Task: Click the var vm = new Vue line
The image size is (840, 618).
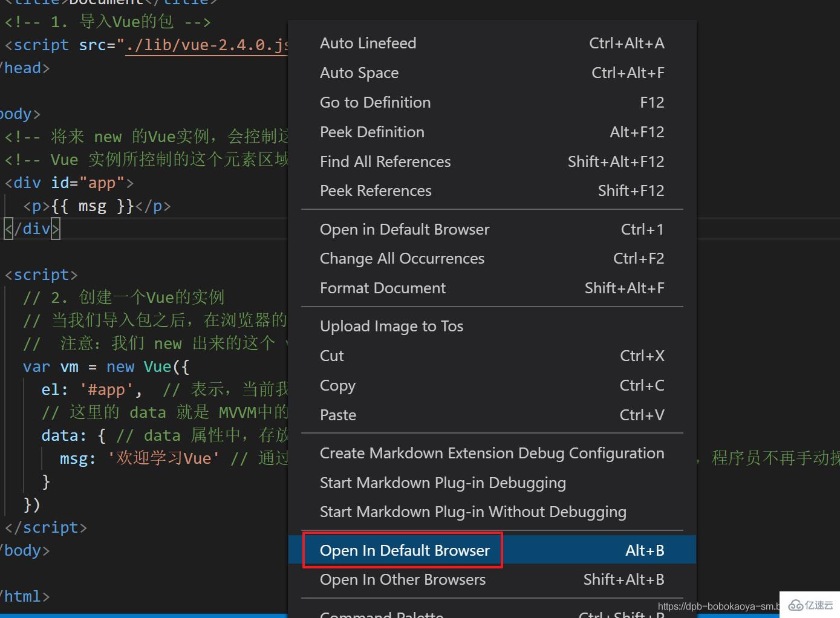Action: point(106,366)
